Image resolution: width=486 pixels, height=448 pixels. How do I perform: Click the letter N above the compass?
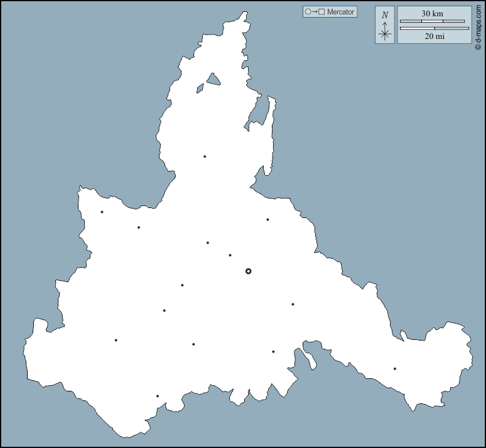pyautogui.click(x=385, y=15)
